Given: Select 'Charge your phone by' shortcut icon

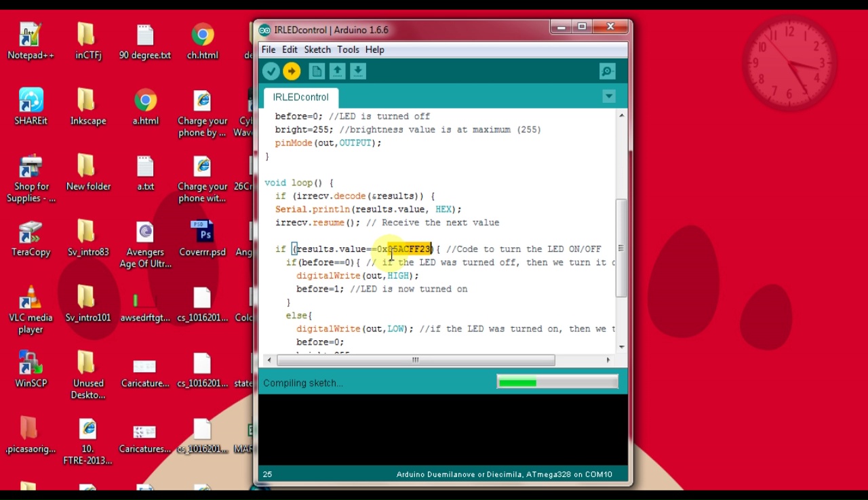Looking at the screenshot, I should coord(202,113).
